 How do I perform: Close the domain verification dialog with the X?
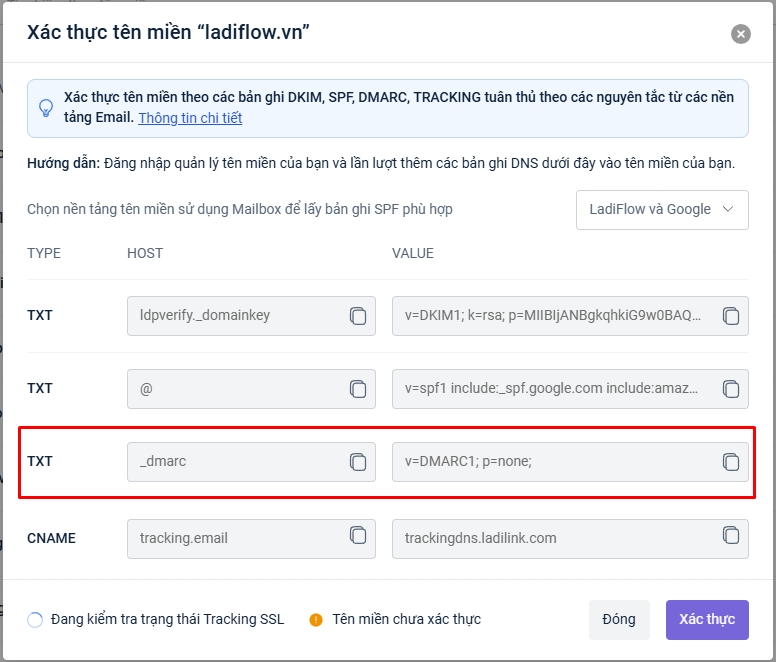(x=740, y=34)
